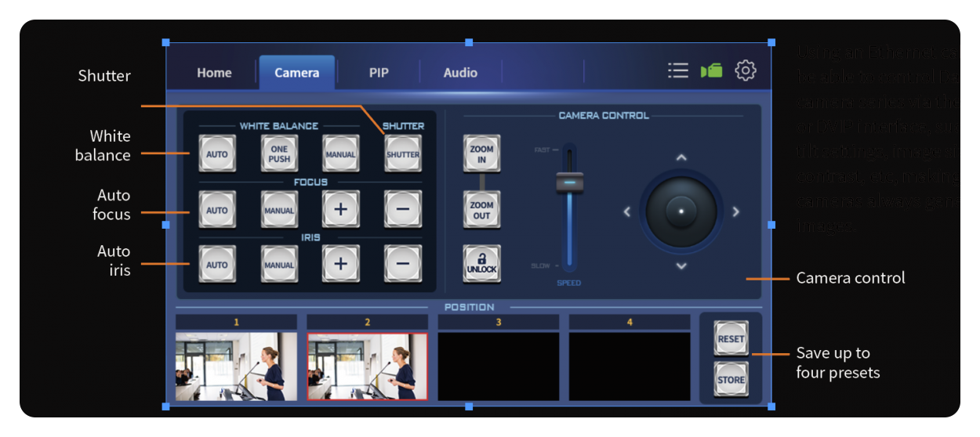Click ZOOM IN button
Screen dimensions: 980x437
click(481, 153)
